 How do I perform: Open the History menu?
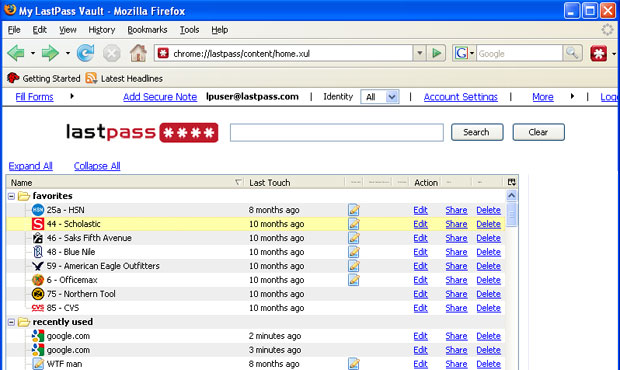pos(102,30)
